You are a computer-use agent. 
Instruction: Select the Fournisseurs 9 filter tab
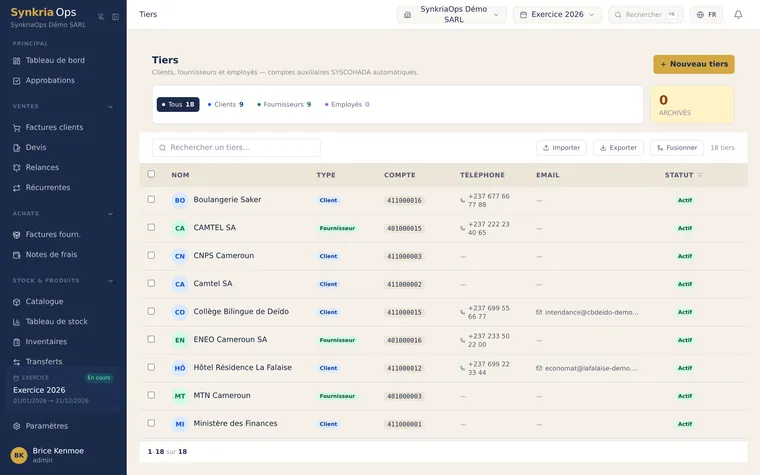click(x=284, y=105)
